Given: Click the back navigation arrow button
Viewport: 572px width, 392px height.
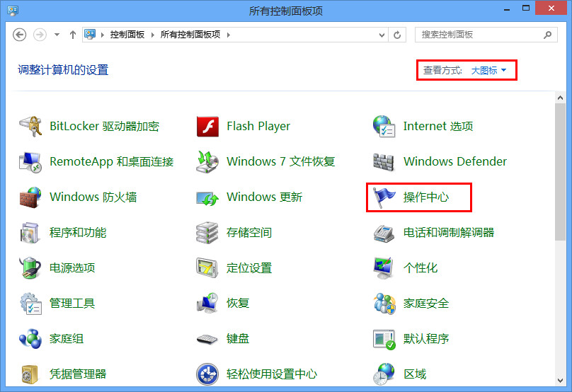Looking at the screenshot, I should 20,35.
